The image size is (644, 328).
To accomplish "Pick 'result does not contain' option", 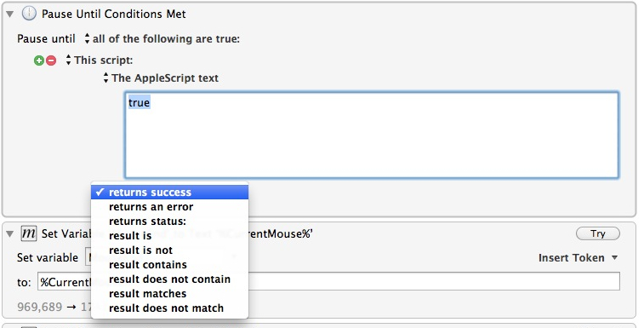I will [x=169, y=279].
